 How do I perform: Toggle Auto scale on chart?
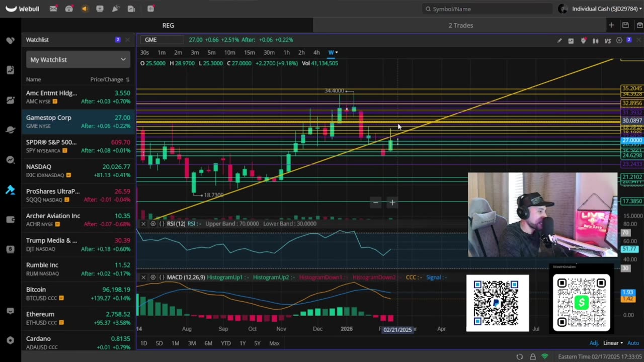coord(633,343)
